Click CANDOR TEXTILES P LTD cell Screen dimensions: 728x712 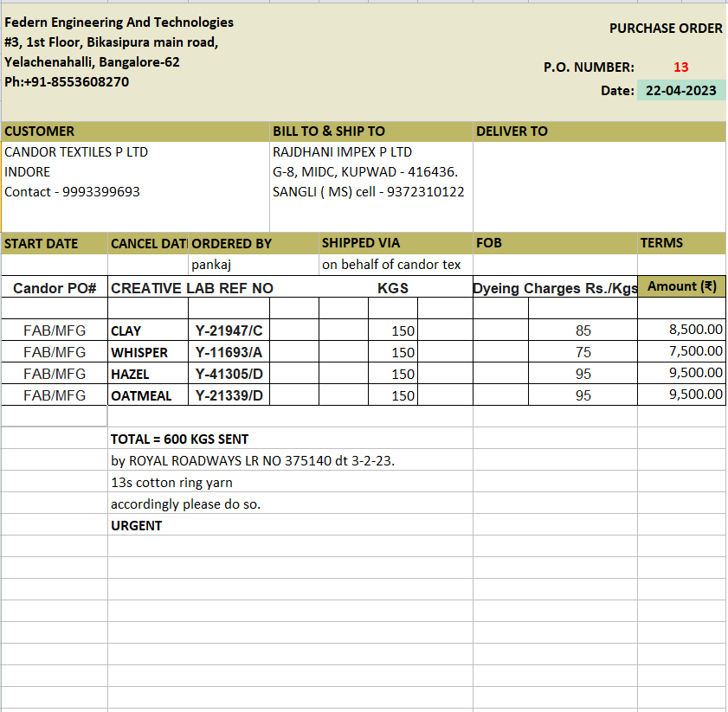click(x=76, y=152)
